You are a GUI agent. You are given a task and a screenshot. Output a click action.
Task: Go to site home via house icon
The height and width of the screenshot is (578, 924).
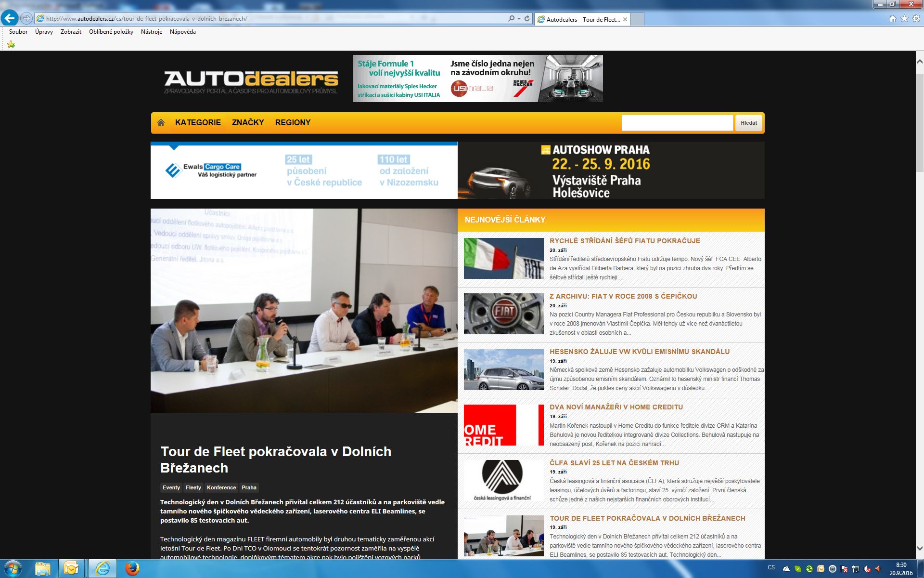click(161, 122)
